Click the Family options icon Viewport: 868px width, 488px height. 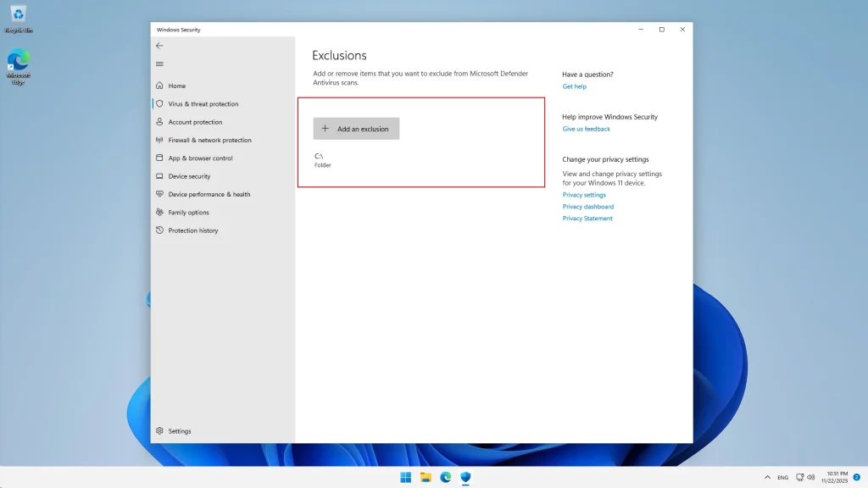point(159,213)
